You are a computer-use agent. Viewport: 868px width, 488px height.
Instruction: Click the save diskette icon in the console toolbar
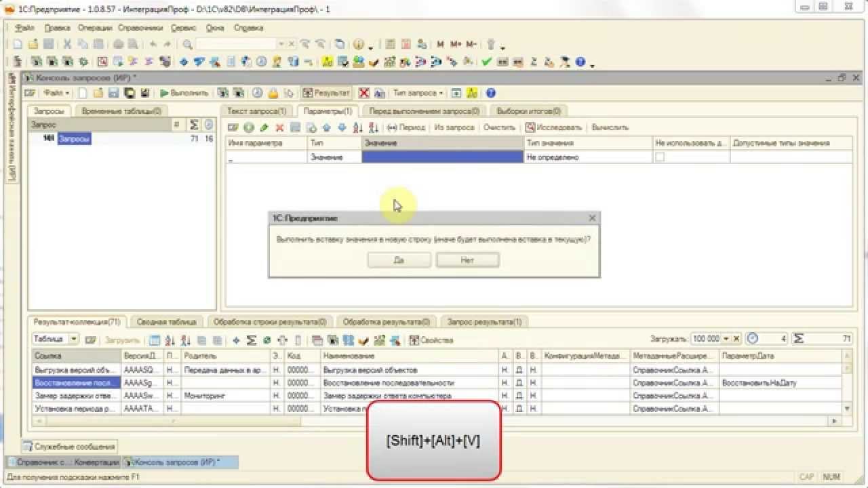click(113, 94)
